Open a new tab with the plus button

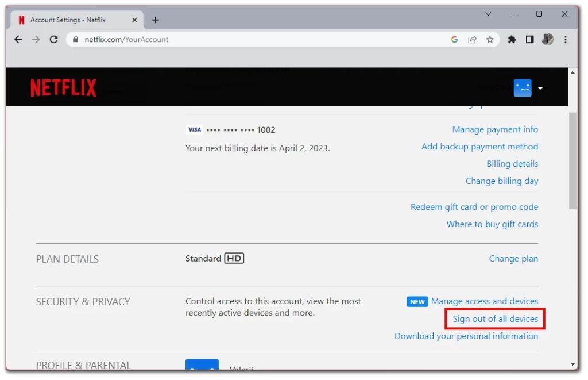[x=156, y=20]
